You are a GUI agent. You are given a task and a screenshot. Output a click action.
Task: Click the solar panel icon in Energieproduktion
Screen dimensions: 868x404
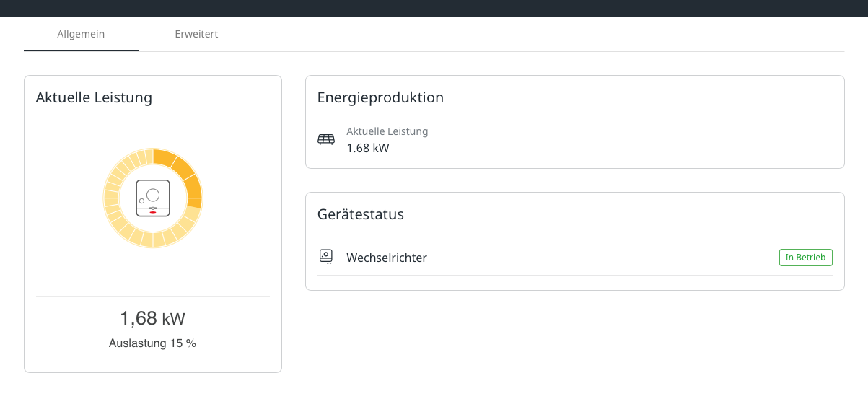(x=326, y=140)
